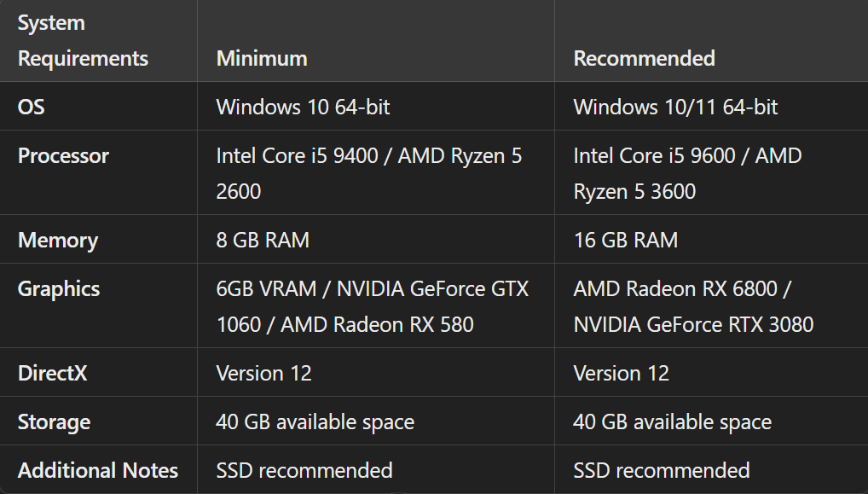Screen dimensions: 868x494
Task: Click the Intel Core i5 9600 cell
Action: point(687,173)
